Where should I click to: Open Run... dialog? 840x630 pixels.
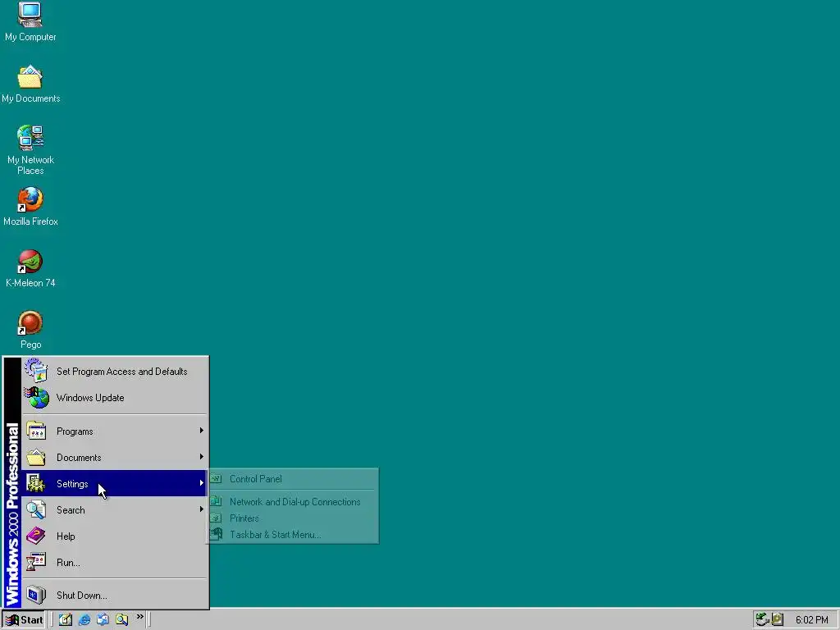click(x=114, y=562)
